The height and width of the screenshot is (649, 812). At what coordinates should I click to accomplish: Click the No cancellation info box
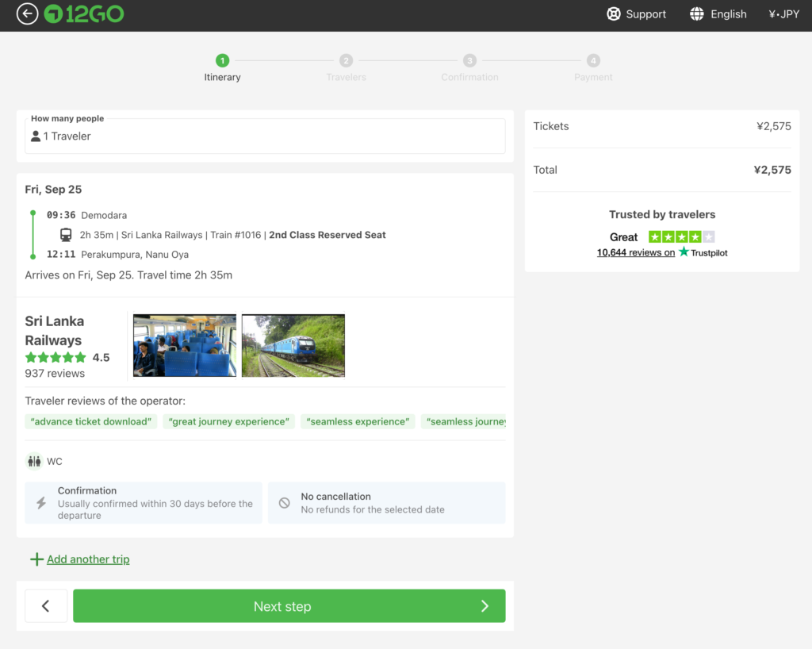(x=387, y=503)
